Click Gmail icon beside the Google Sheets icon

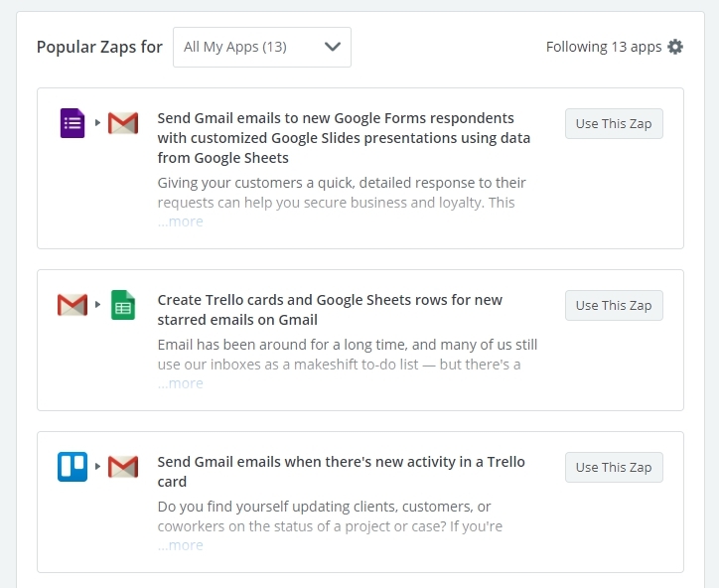(x=72, y=305)
